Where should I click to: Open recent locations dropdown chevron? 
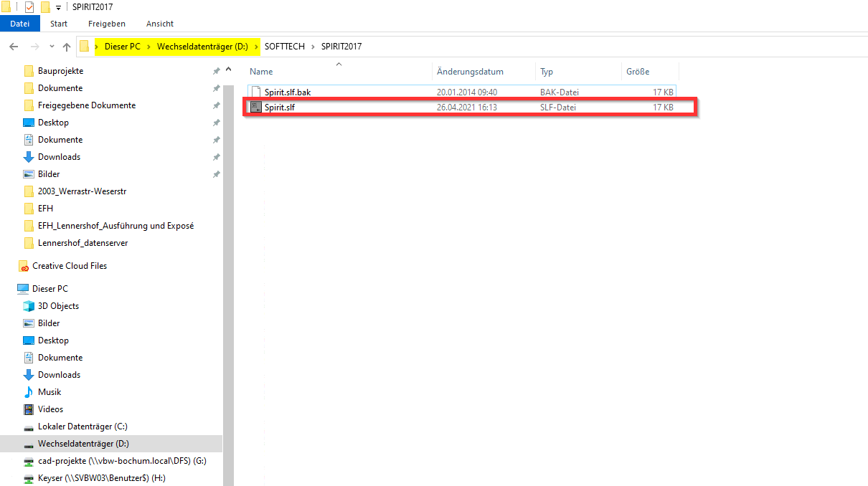coord(51,47)
